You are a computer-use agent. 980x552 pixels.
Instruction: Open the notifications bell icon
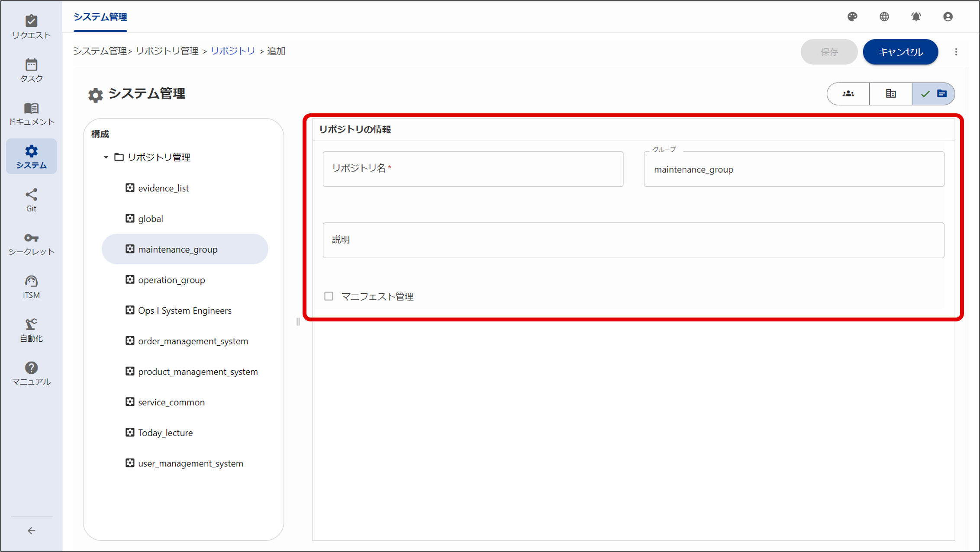click(916, 17)
